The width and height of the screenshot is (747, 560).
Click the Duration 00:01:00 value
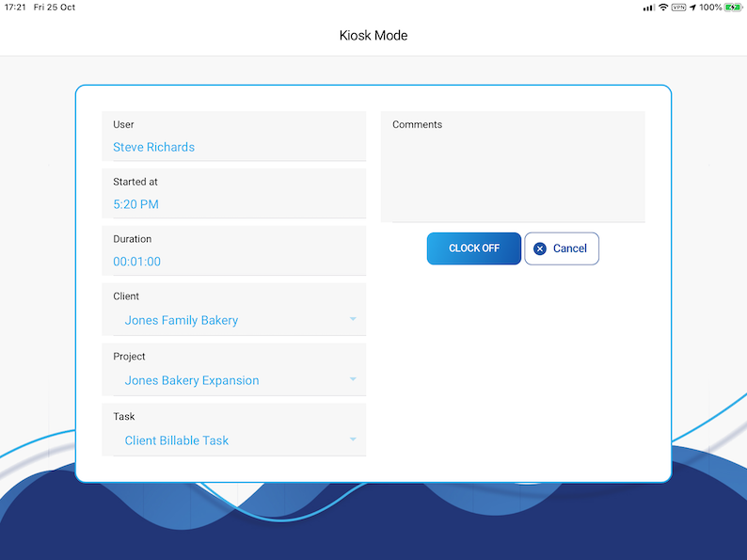tap(137, 262)
